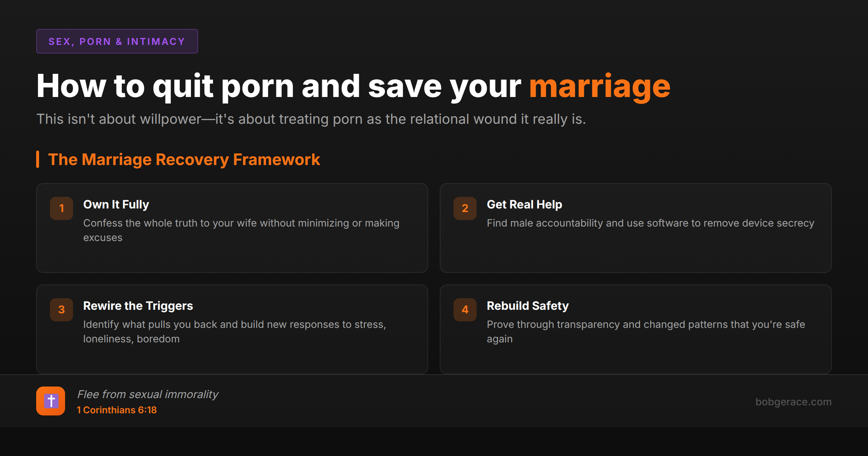Viewport: 868px width, 456px height.
Task: Click the 'Find male accountability' description
Action: point(650,223)
